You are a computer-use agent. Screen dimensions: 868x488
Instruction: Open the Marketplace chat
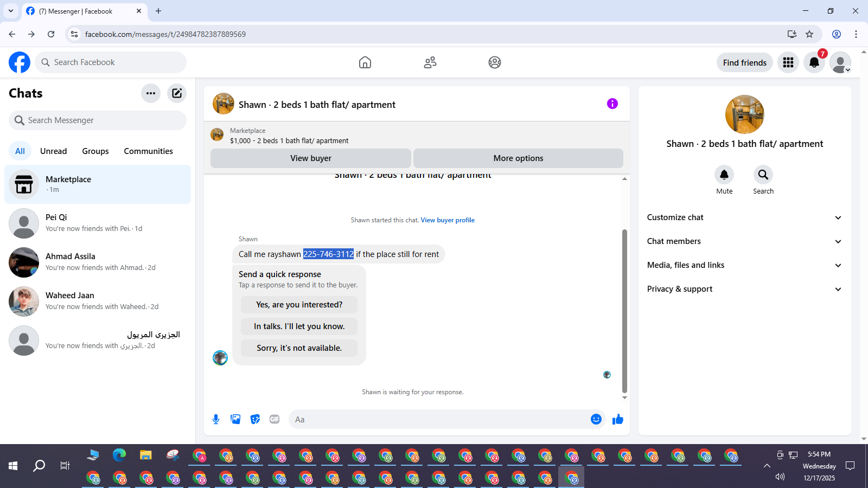coord(98,184)
